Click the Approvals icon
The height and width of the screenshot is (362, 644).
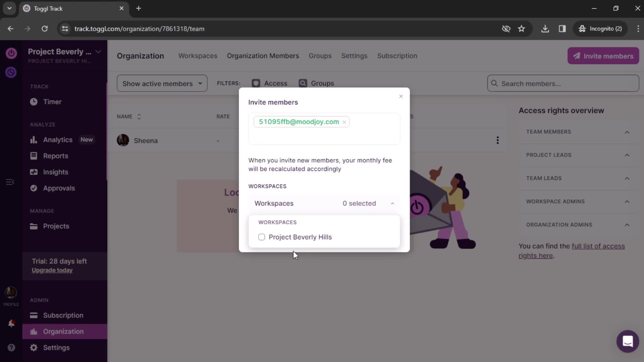pos(34,188)
